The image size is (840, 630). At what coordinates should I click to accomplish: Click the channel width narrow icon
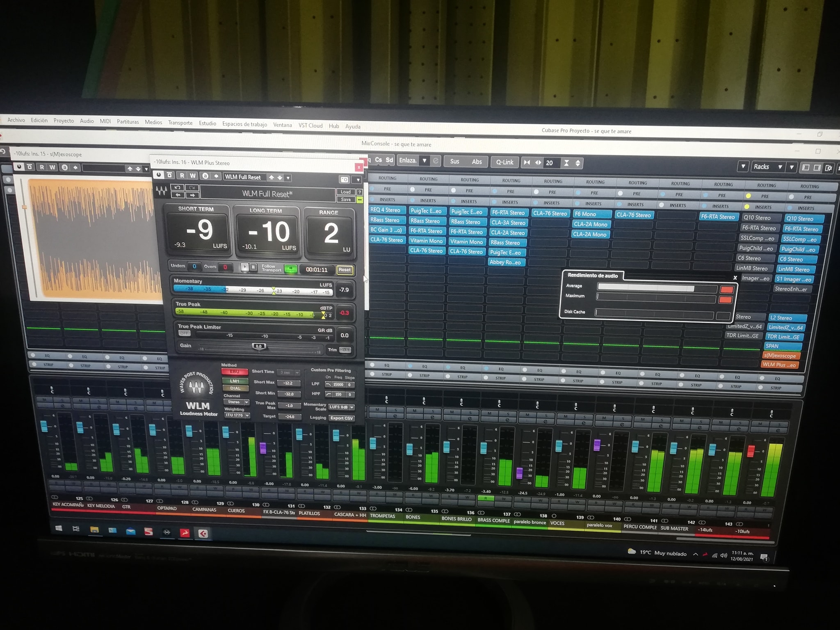(527, 162)
